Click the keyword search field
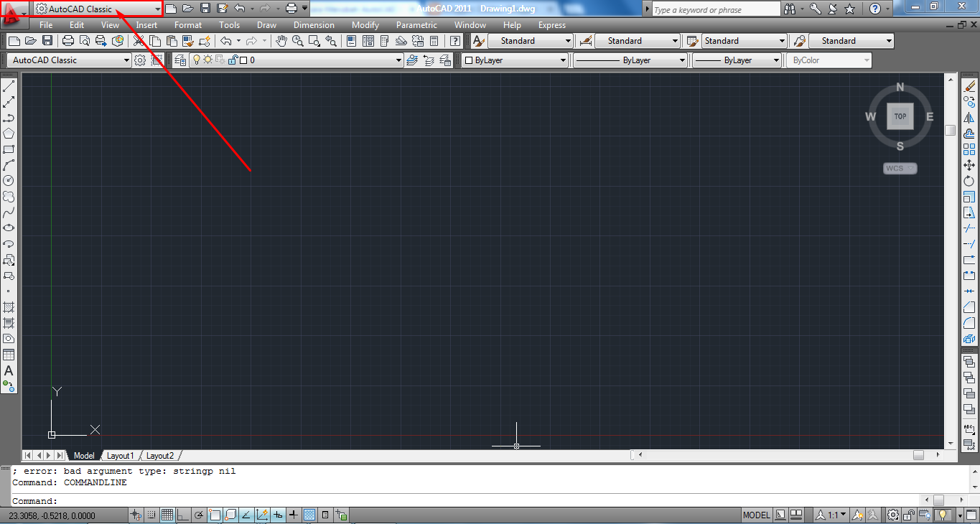The height and width of the screenshot is (524, 980). pos(715,9)
